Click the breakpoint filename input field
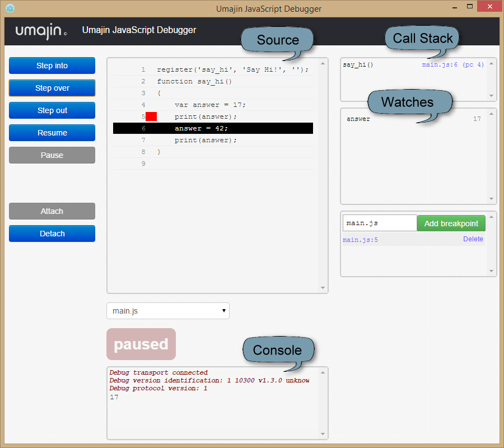504x448 pixels. pyautogui.click(x=379, y=222)
